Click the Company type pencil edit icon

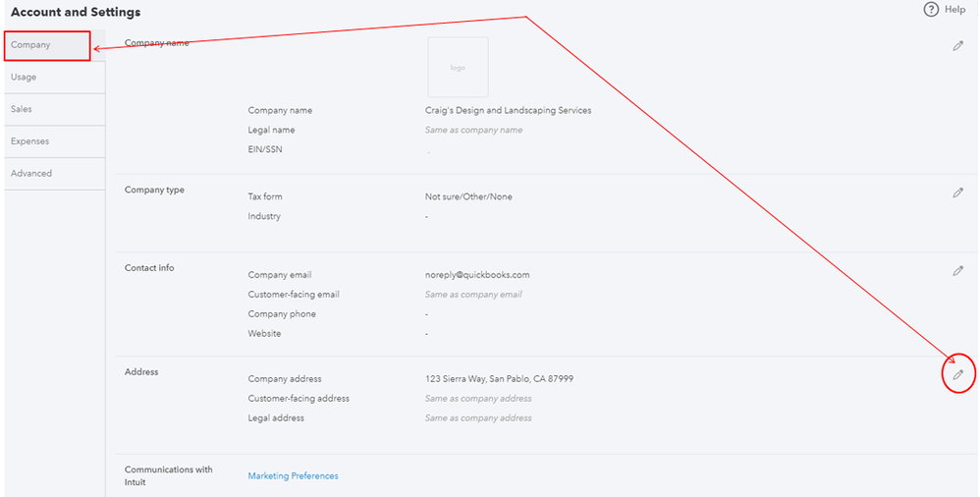pyautogui.click(x=957, y=193)
